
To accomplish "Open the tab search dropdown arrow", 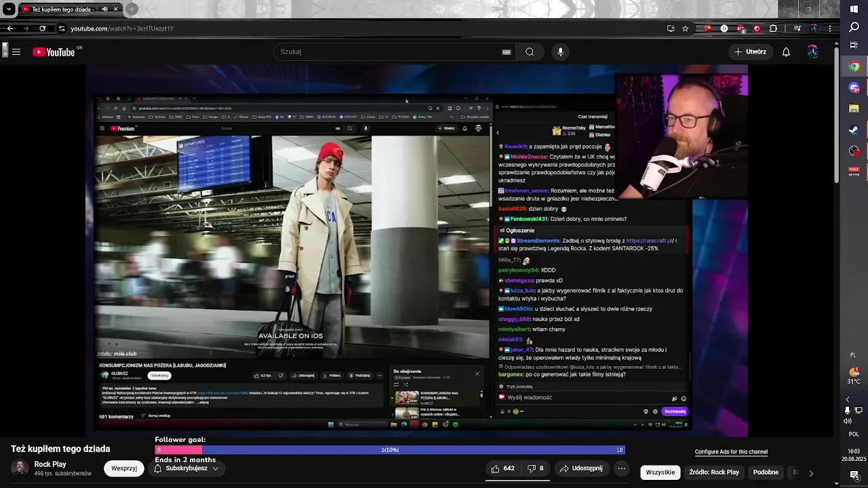I will pos(9,9).
